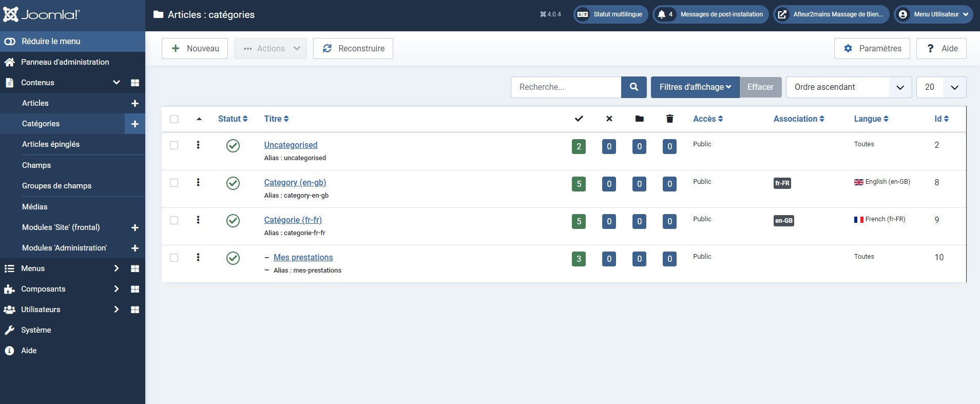This screenshot has width=980, height=404.
Task: Open Médias in sidebar
Action: coord(35,207)
